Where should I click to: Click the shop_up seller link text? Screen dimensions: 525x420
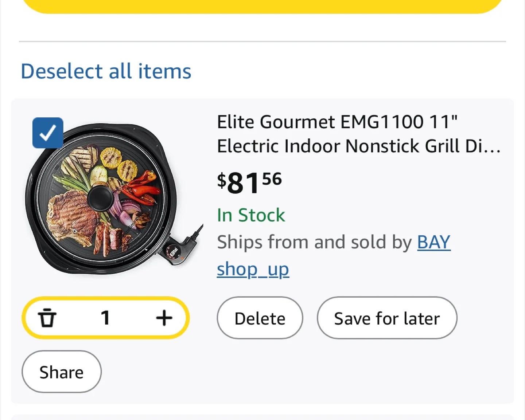pyautogui.click(x=253, y=270)
